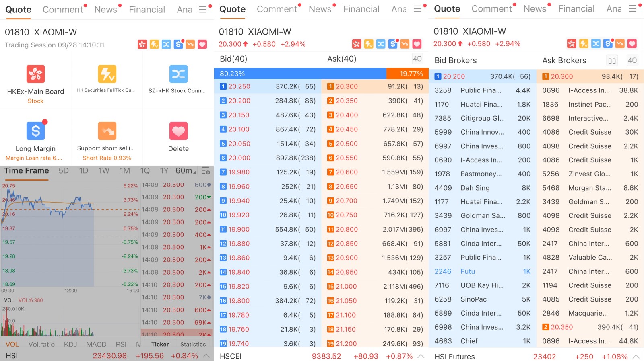Viewport: 644px width, 361px height.
Task: Tap dollar margin icon above Ask(40) header
Action: [393, 44]
